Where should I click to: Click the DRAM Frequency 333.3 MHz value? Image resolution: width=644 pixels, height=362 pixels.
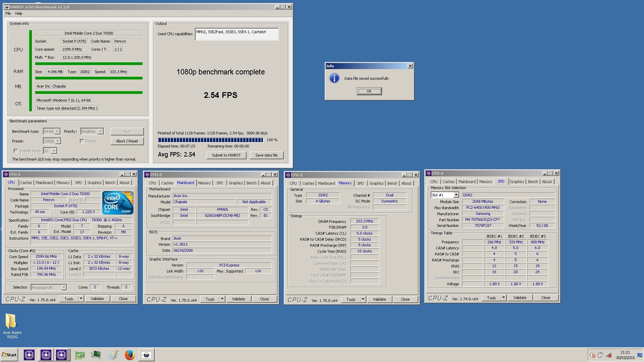click(365, 221)
